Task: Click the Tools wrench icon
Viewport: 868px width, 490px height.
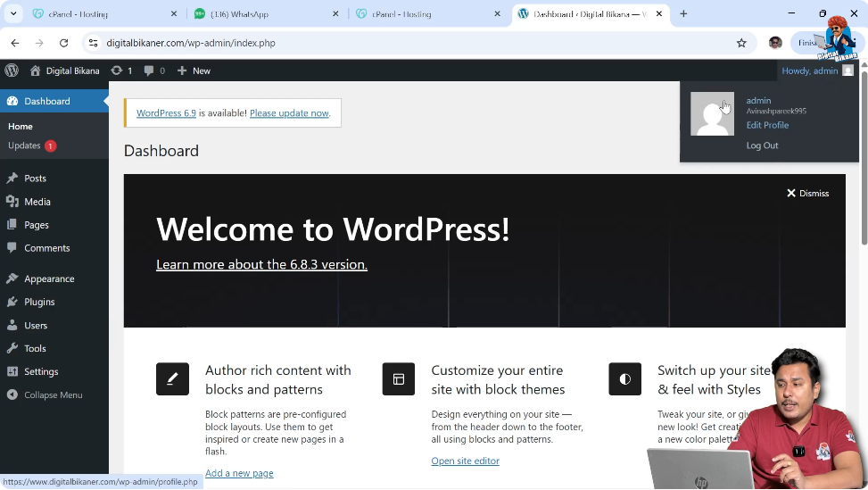Action: tap(12, 348)
